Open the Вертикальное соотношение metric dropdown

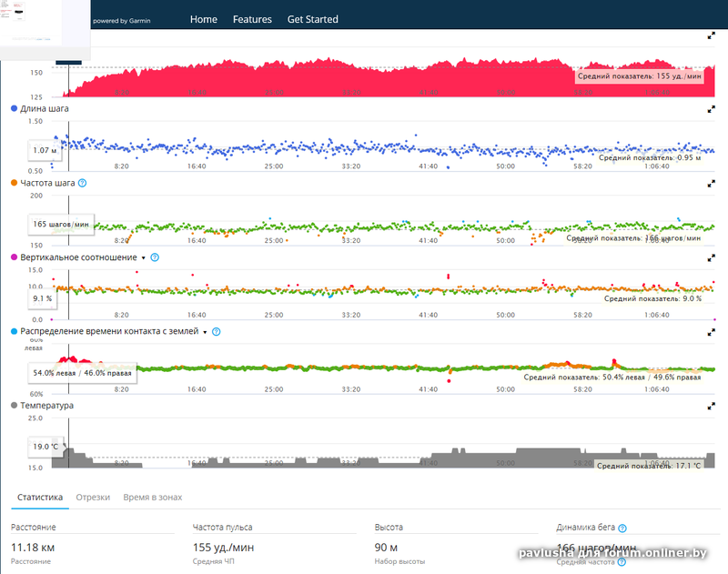click(144, 257)
